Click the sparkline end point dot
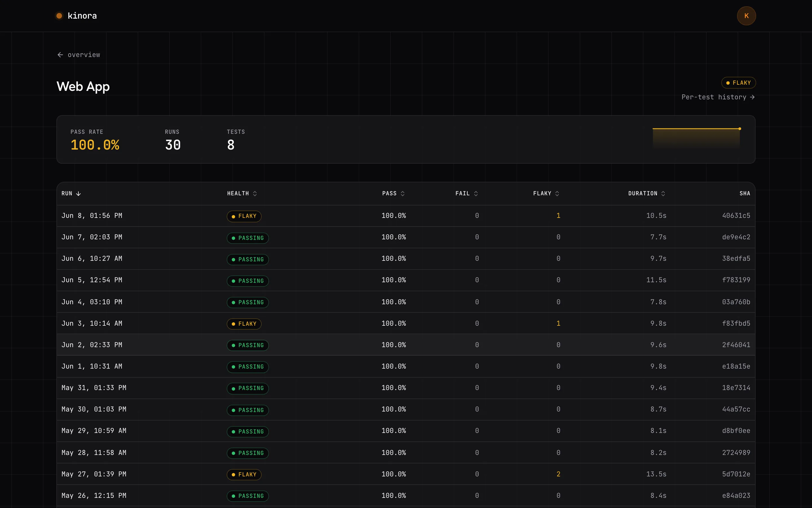 tap(740, 129)
